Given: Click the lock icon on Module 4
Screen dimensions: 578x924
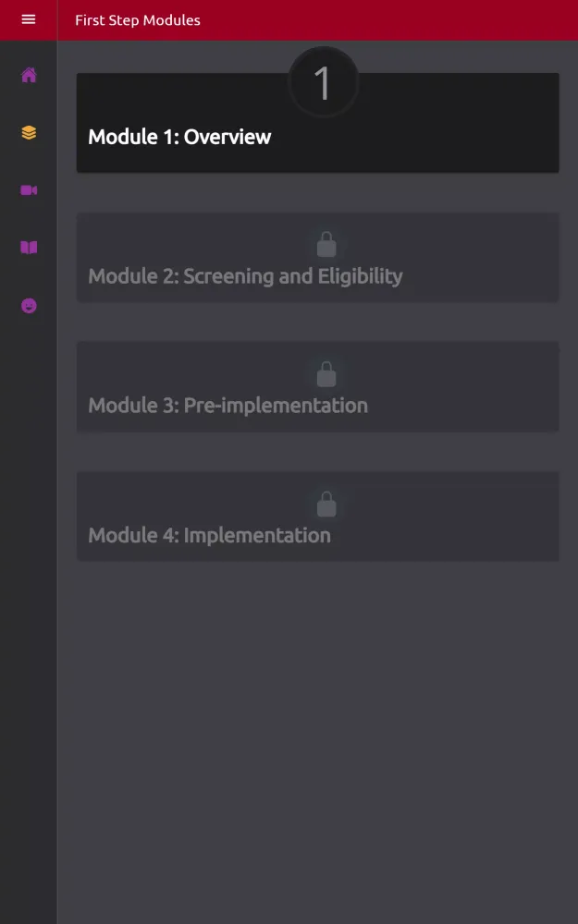Looking at the screenshot, I should coord(326,503).
